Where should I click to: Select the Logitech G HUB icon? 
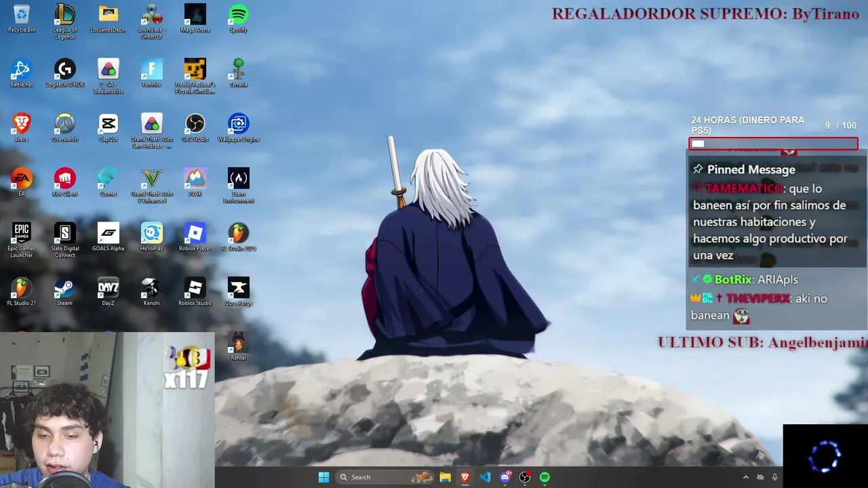tap(65, 73)
